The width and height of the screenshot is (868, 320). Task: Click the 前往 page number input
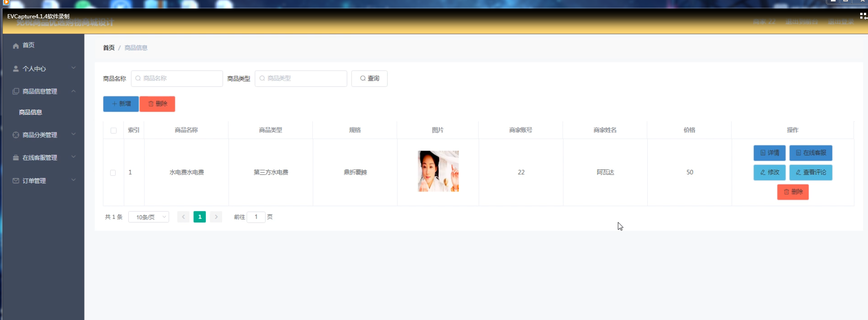point(256,217)
